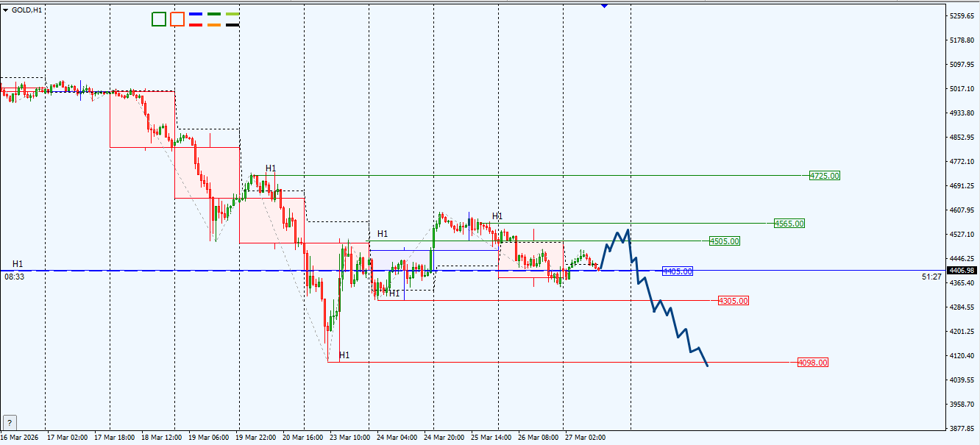Click the H1 label above the 4565.00 line

(497, 216)
